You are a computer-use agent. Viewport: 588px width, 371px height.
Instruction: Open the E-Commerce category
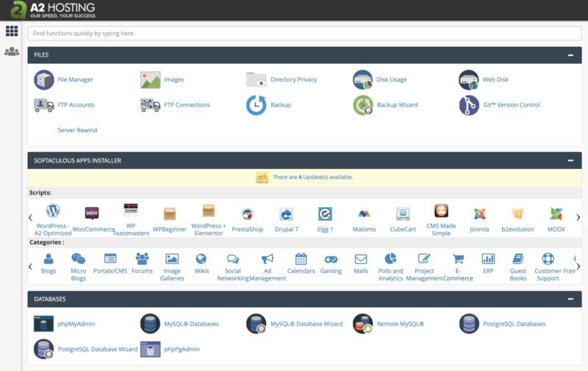click(458, 267)
